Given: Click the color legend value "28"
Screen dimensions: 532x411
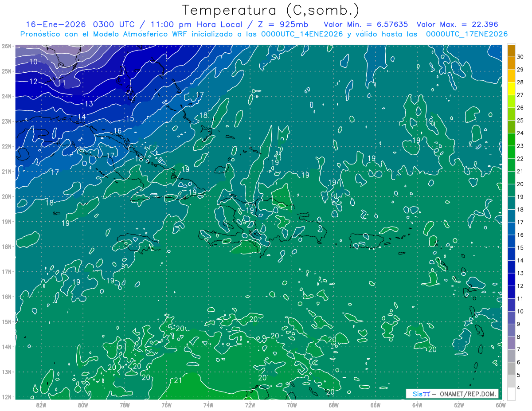Looking at the screenshot, I should click(x=520, y=82).
